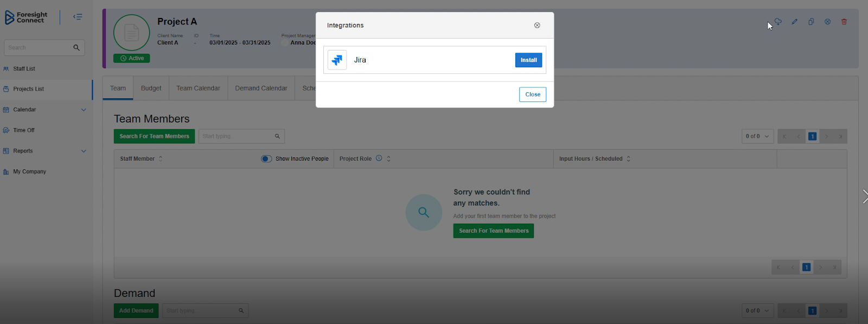This screenshot has width=868, height=324.
Task: Expand the Reports sidebar chevron
Action: [x=84, y=151]
